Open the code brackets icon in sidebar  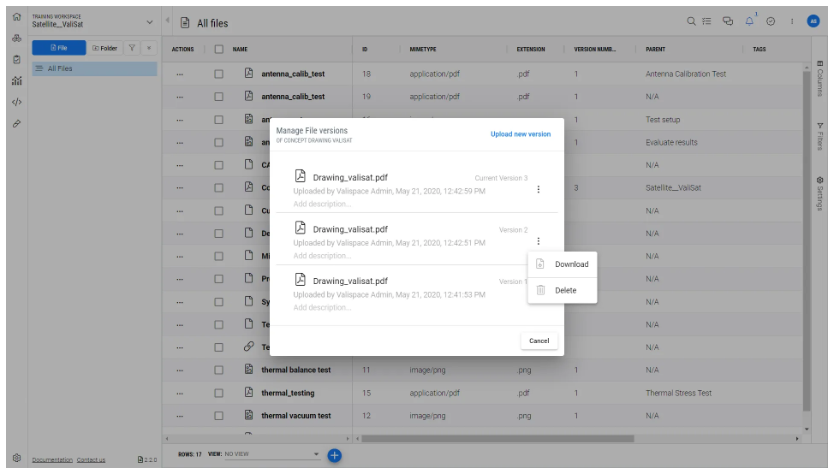(x=16, y=102)
